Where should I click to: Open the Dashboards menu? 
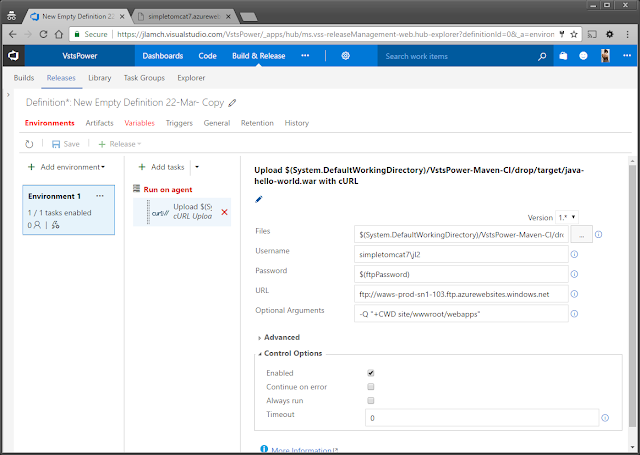coord(162,56)
